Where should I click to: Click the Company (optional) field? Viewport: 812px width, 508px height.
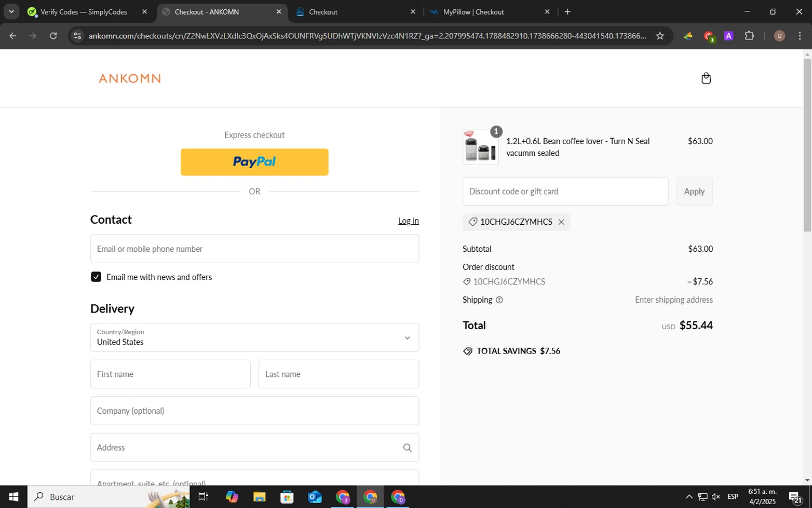pos(254,411)
